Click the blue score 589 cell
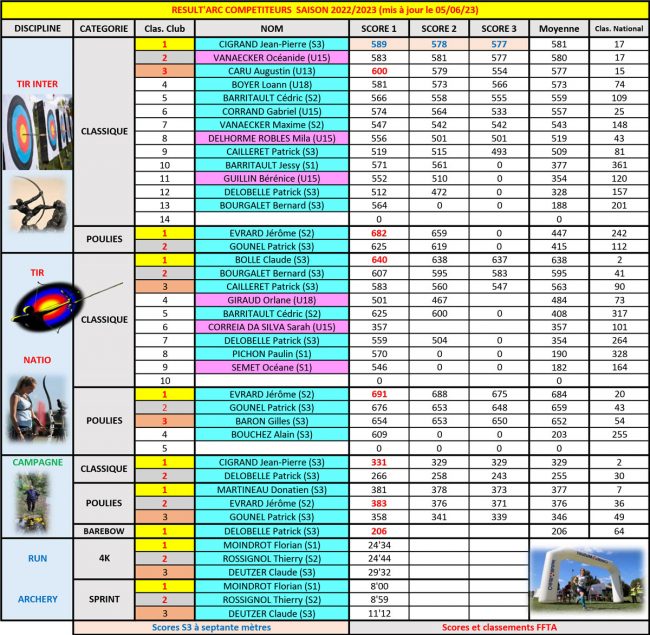Viewport: 650px width, 635px height. click(379, 44)
